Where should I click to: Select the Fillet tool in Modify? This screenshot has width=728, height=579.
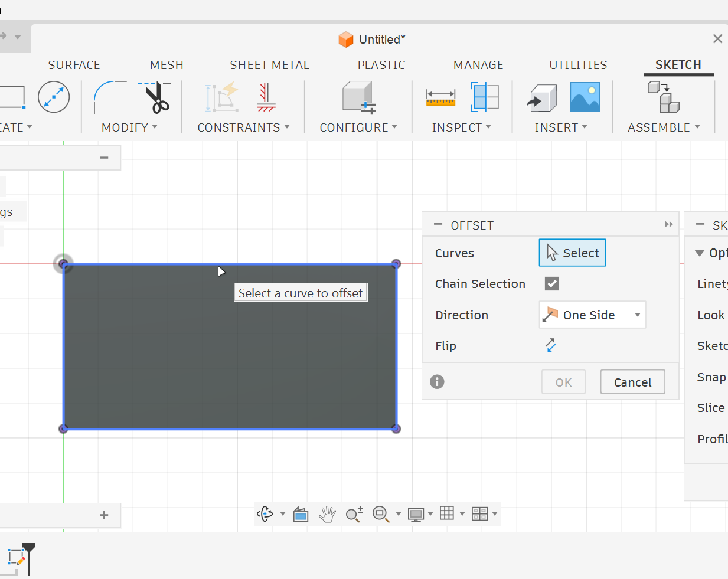(110, 97)
